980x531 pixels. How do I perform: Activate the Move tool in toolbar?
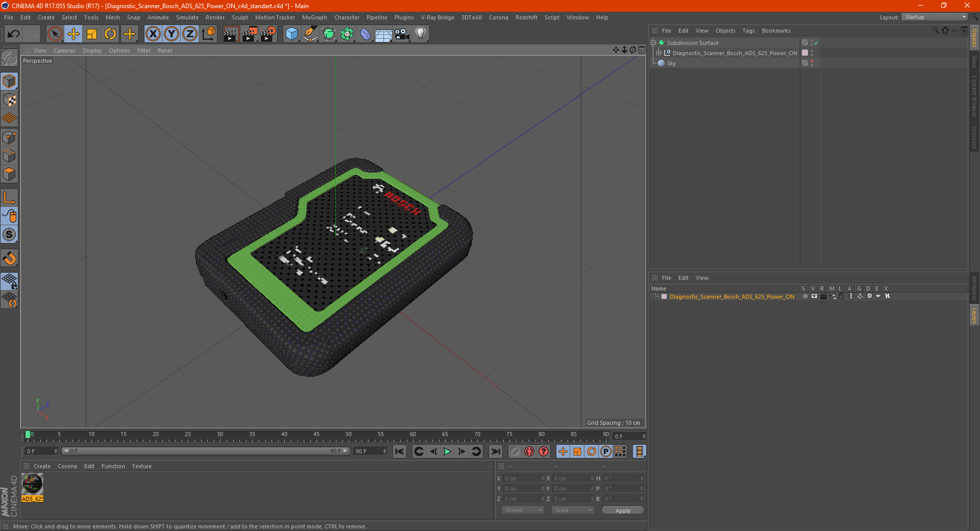tap(73, 34)
